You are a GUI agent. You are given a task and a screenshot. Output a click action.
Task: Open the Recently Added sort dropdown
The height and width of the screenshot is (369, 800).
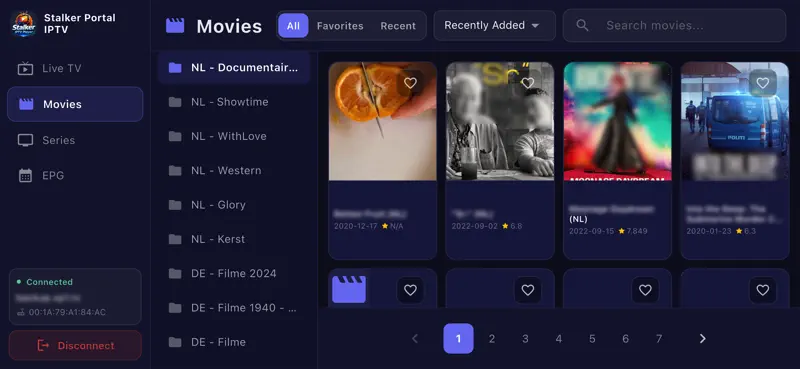click(x=494, y=26)
